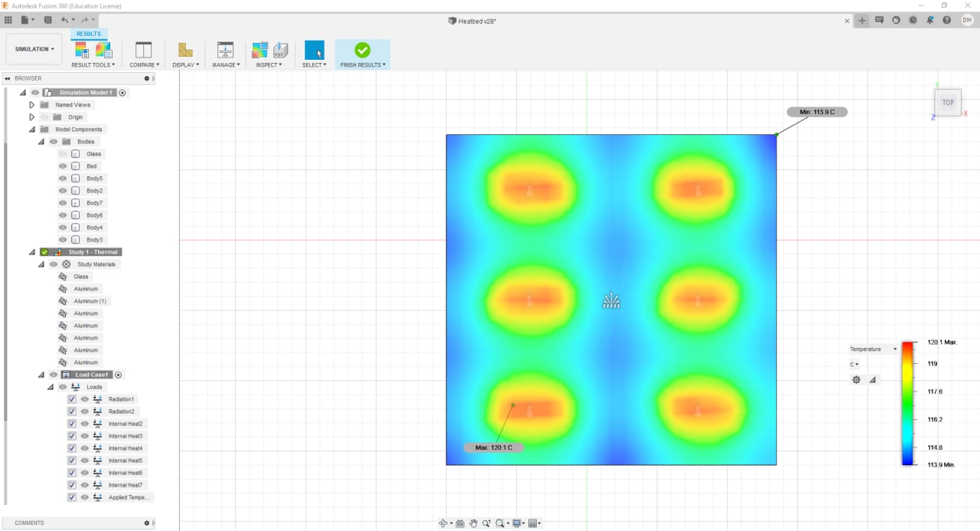
Task: Click the Manage load case icon
Action: [x=225, y=50]
